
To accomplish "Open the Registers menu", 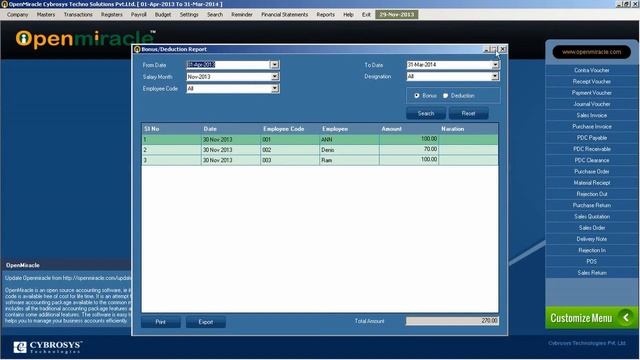I will coord(111,14).
